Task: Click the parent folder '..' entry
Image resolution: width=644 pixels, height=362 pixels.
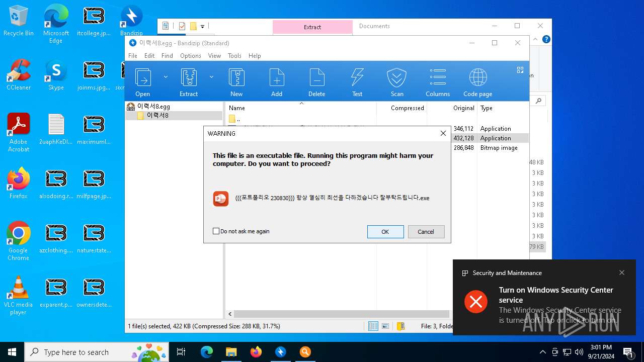Action: coord(234,119)
